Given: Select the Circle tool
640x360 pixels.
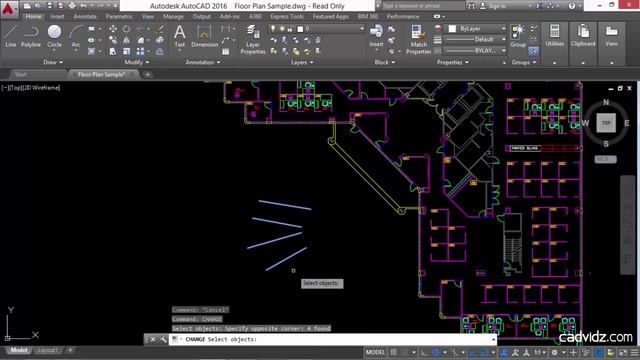Looking at the screenshot, I should [x=54, y=36].
